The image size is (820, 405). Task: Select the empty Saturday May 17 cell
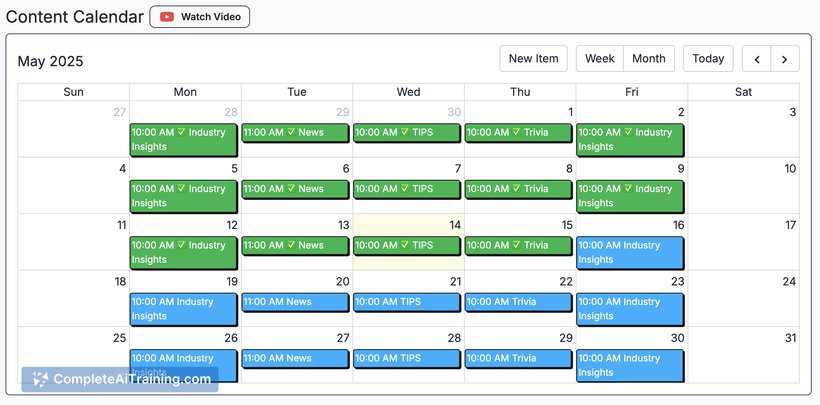coord(744,242)
